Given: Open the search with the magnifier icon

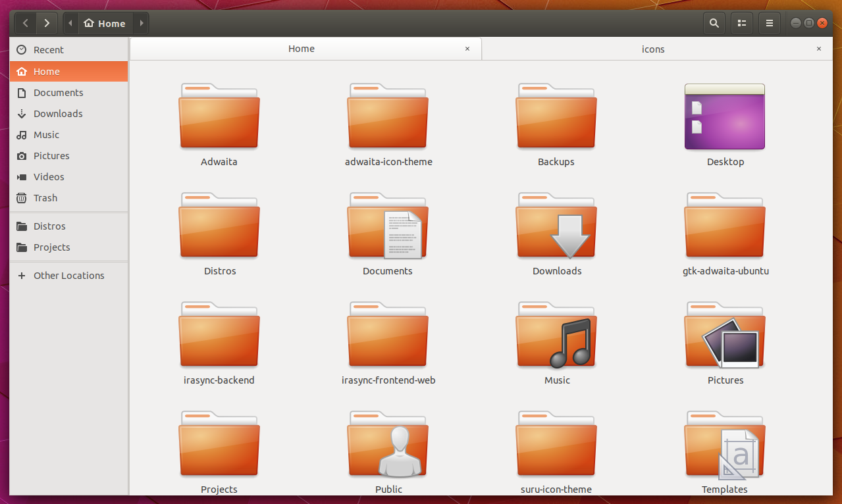Looking at the screenshot, I should point(714,22).
